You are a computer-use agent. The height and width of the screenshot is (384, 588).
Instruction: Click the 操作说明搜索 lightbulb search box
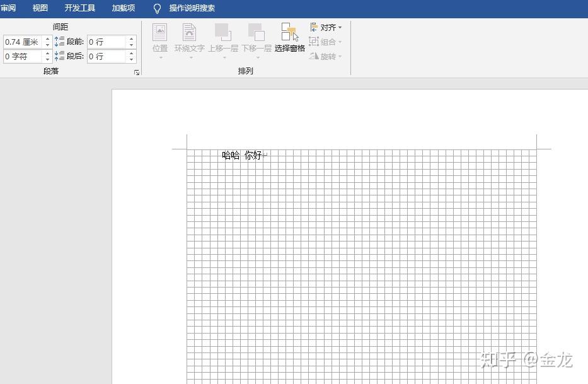pyautogui.click(x=185, y=8)
